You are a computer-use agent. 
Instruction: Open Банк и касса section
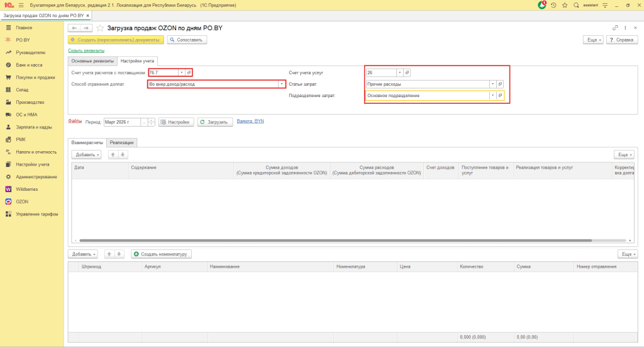click(x=29, y=65)
